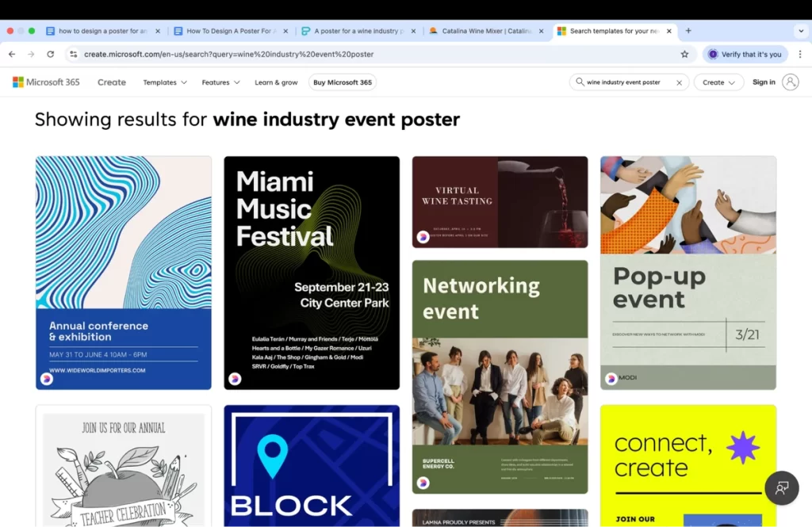Click the browser back arrow

tap(12, 53)
